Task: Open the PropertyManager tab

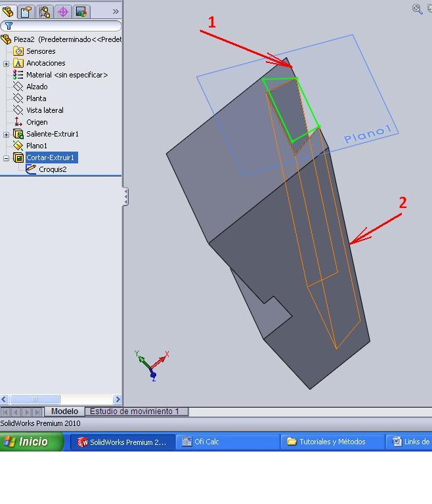Action: (x=26, y=11)
